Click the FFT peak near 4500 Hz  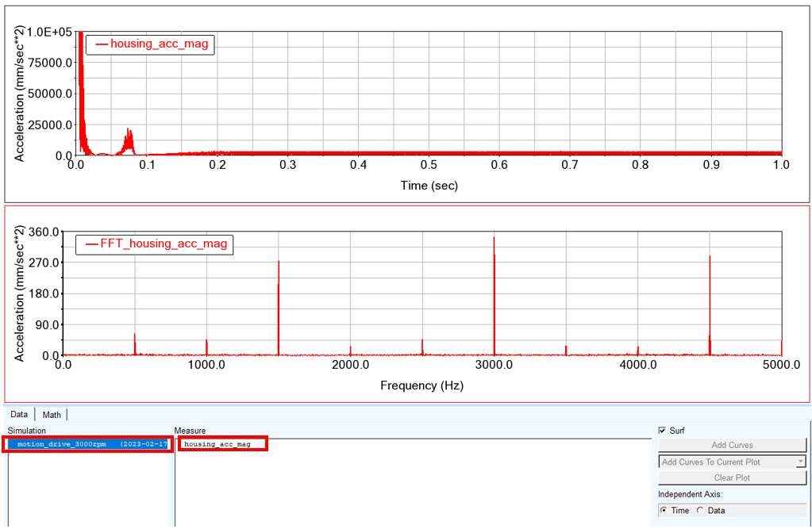[x=710, y=305]
